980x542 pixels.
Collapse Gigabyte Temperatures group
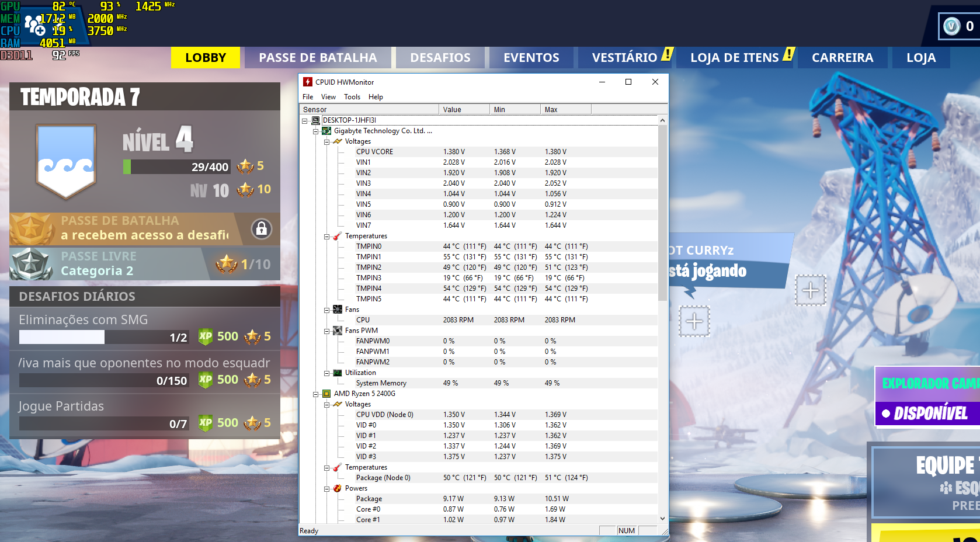click(327, 237)
